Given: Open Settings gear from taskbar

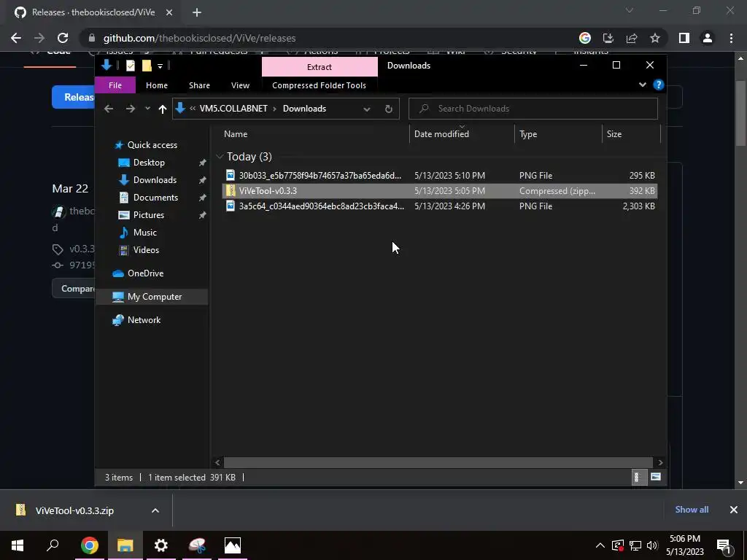Looking at the screenshot, I should click(x=161, y=545).
